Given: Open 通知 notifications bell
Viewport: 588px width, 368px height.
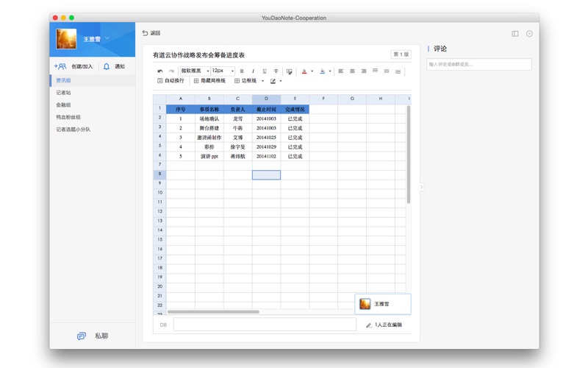Looking at the screenshot, I should tap(106, 66).
